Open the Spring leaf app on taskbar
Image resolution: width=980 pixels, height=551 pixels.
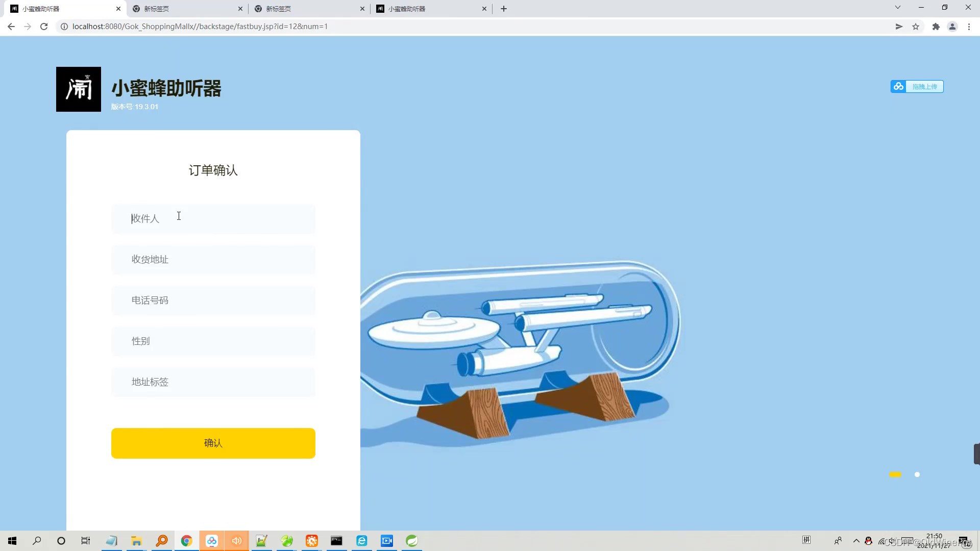pos(412,541)
